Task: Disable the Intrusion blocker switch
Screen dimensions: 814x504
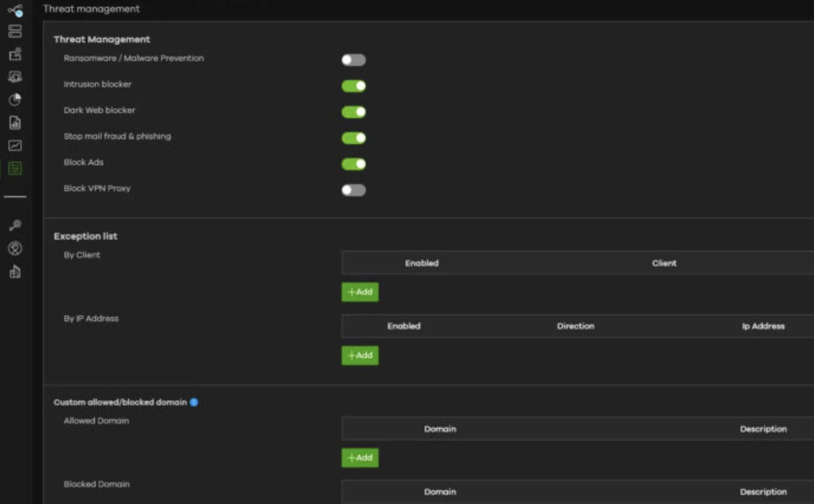Action: (x=354, y=86)
